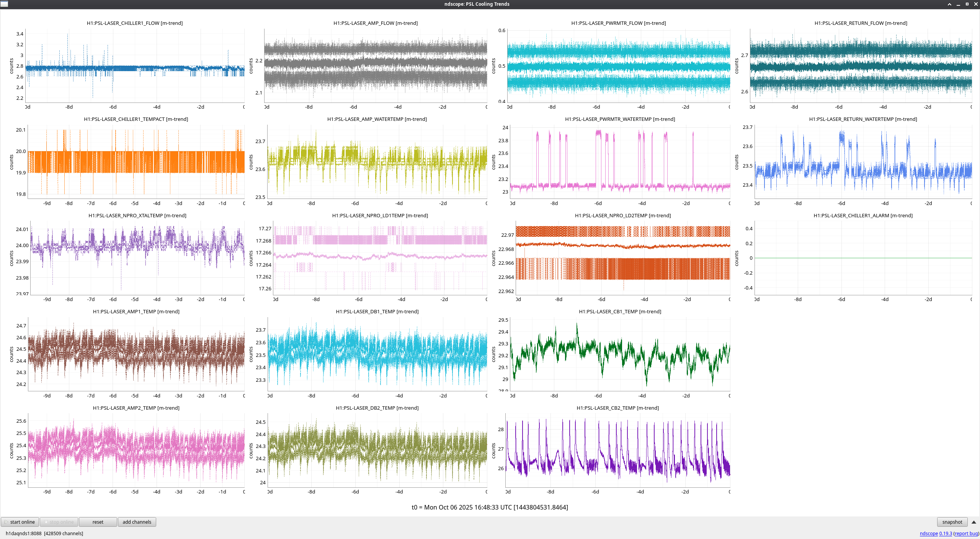This screenshot has width=980, height=539.
Task: Click the AMP_FLOW gray plot area
Action: pos(375,66)
